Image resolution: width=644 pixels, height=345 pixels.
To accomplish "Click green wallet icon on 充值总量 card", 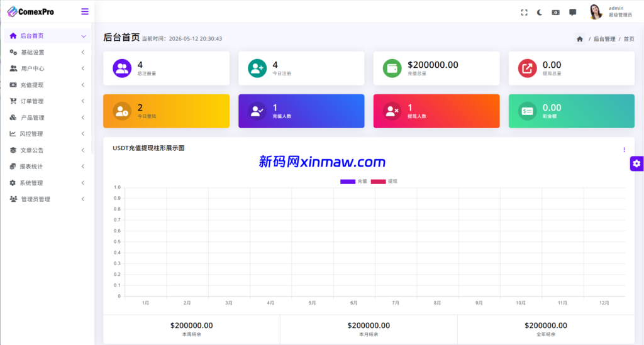I will [x=392, y=68].
